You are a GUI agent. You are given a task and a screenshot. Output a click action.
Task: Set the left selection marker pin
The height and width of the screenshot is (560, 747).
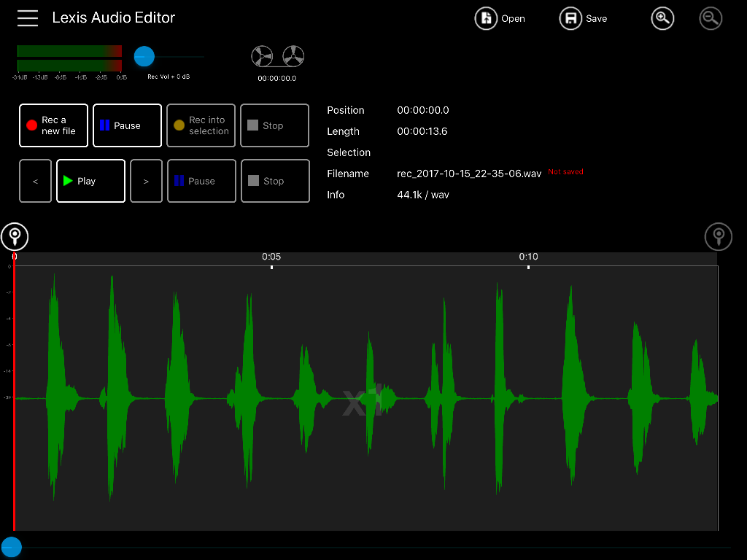[x=15, y=237]
